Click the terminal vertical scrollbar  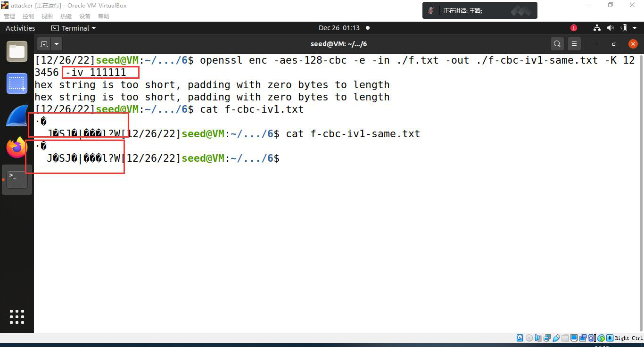641,192
